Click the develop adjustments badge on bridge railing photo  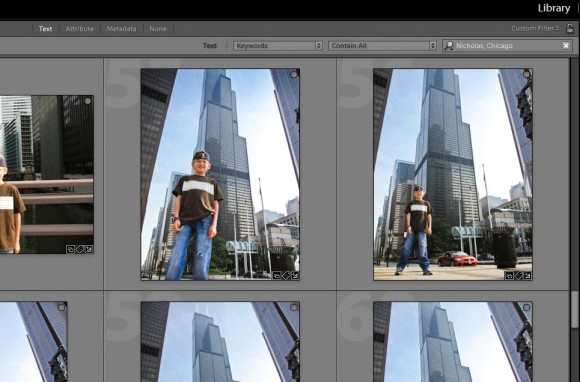click(x=89, y=249)
